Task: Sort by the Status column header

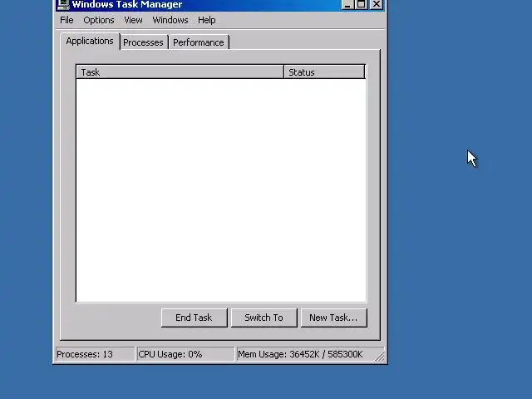Action: click(324, 72)
